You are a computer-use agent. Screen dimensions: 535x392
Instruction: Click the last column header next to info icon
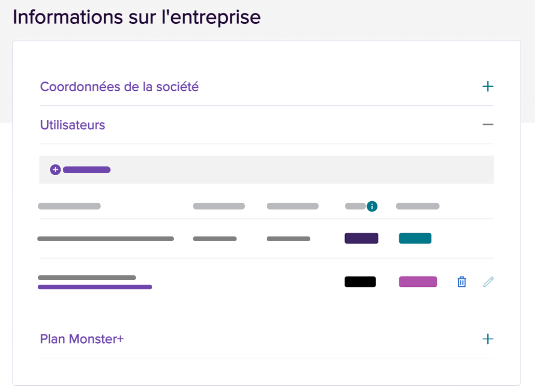click(418, 206)
